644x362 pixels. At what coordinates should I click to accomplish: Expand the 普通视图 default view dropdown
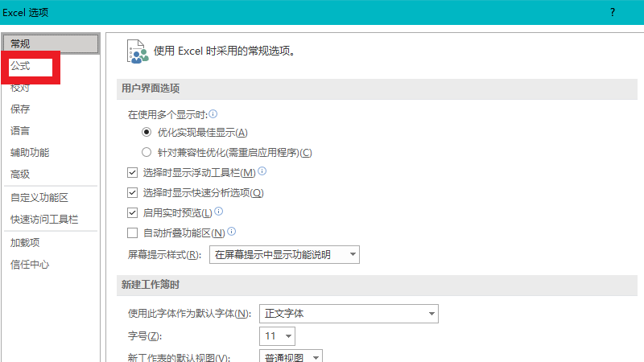pos(291,357)
